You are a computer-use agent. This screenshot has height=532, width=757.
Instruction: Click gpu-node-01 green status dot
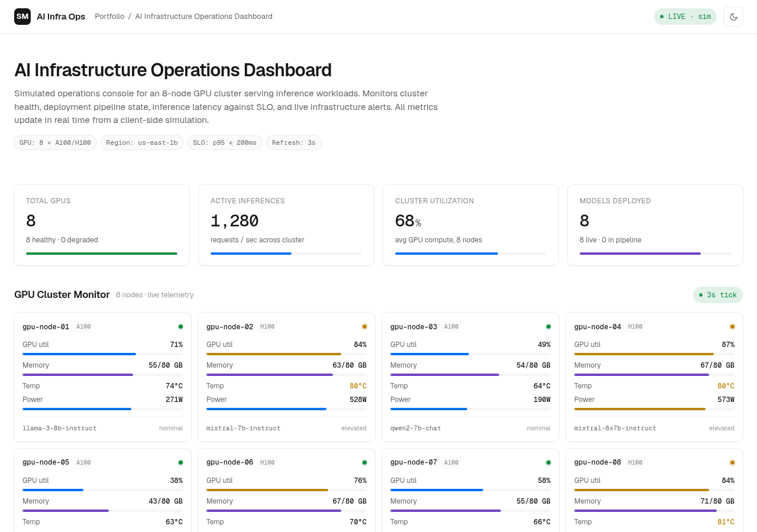pos(180,326)
